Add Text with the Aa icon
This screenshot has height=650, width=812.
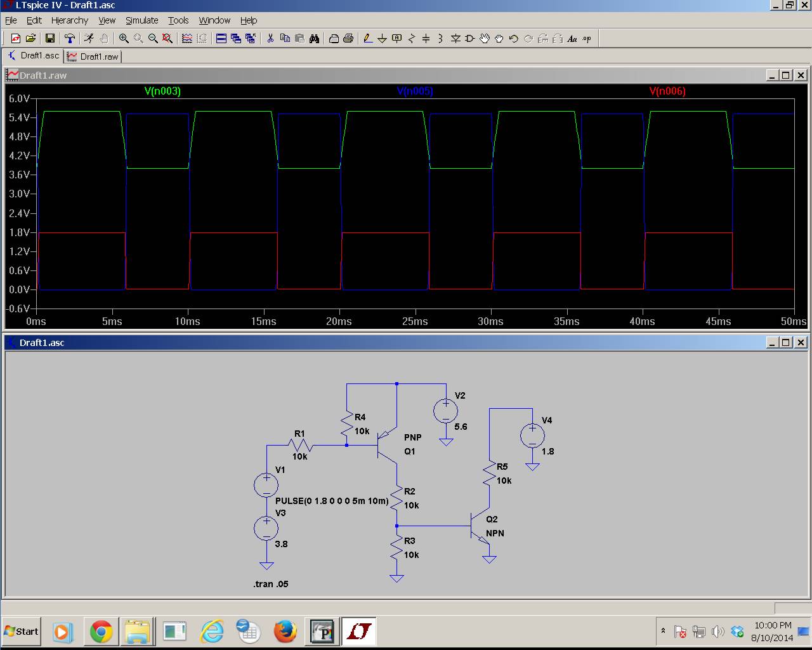click(572, 39)
